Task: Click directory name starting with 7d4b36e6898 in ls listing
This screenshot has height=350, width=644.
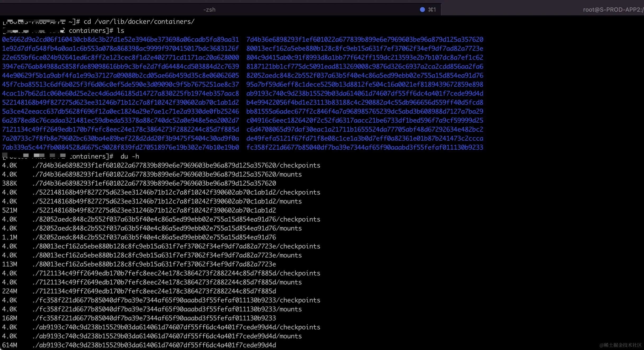Action: click(365, 40)
